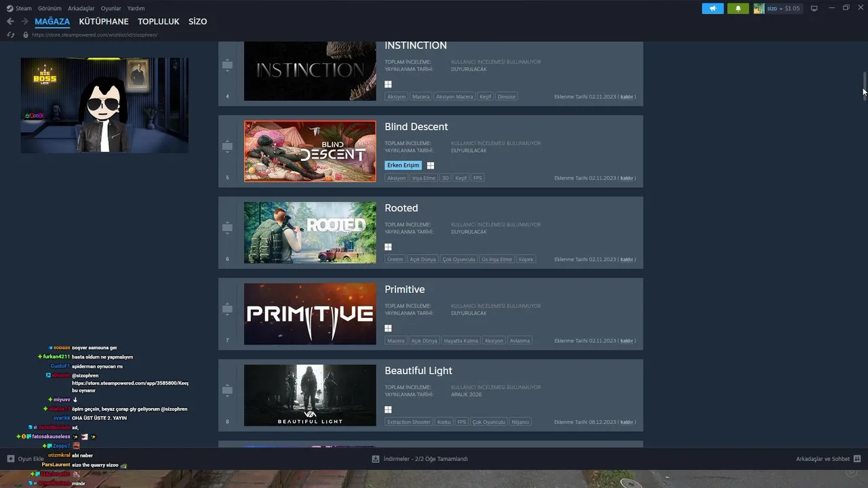Open the blue megaphone announcements button
Image resolution: width=868 pixels, height=488 pixels.
pyautogui.click(x=713, y=8)
